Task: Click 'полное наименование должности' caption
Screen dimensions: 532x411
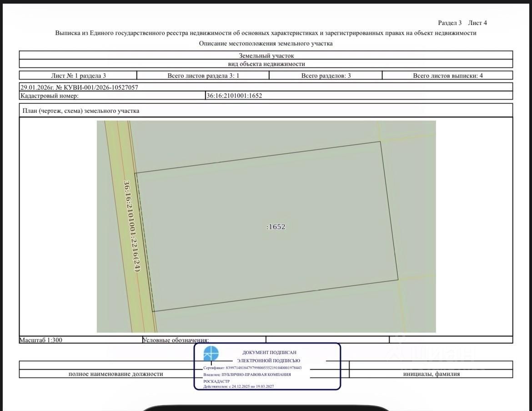Action: (115, 374)
